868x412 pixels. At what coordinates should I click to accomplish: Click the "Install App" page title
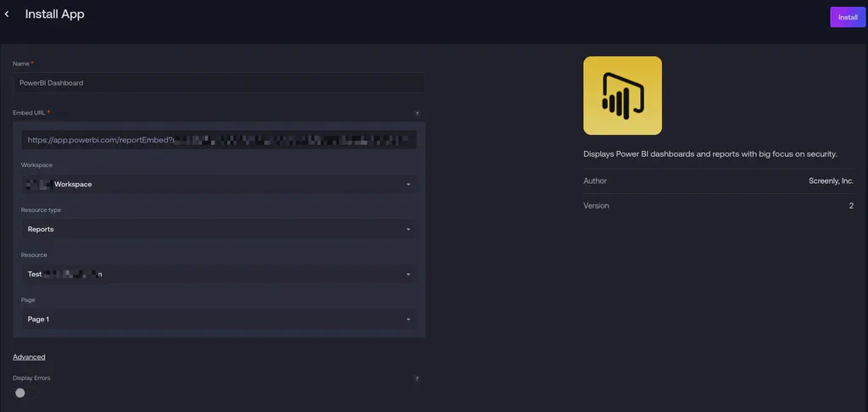tap(55, 14)
